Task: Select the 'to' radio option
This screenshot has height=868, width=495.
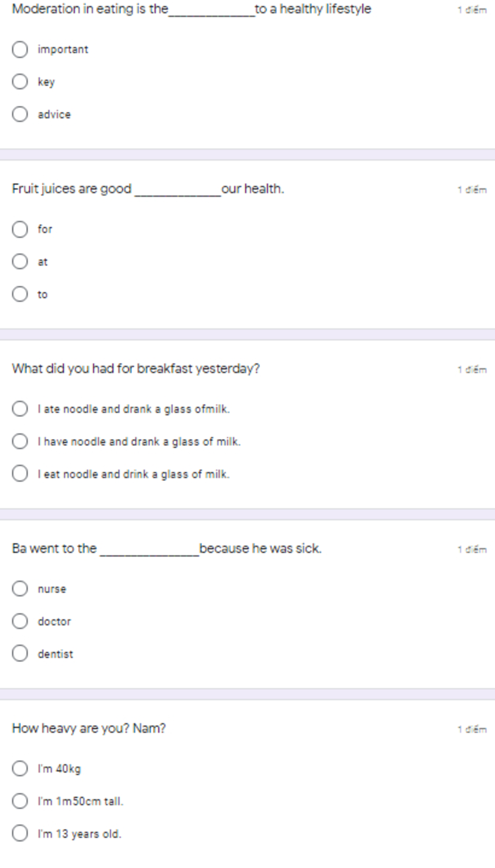Action: (20, 294)
